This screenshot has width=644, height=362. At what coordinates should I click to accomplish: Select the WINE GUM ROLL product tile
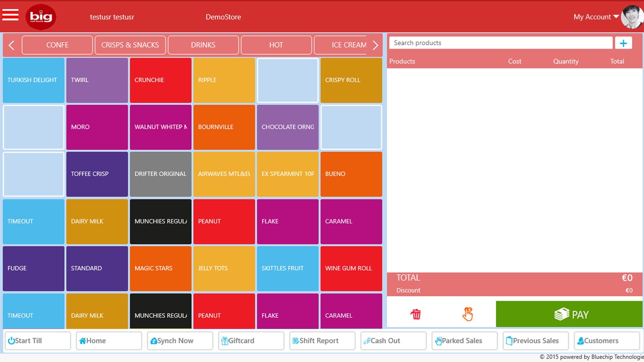pyautogui.click(x=351, y=269)
